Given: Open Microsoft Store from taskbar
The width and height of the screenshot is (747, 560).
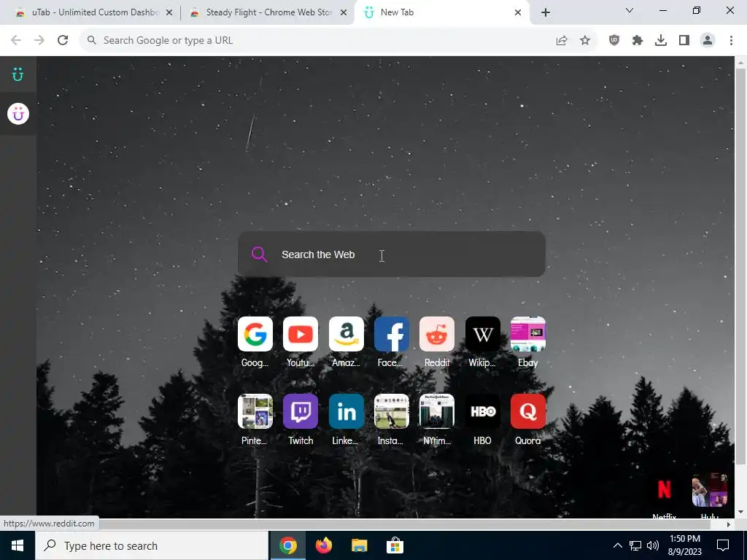Looking at the screenshot, I should (x=395, y=545).
